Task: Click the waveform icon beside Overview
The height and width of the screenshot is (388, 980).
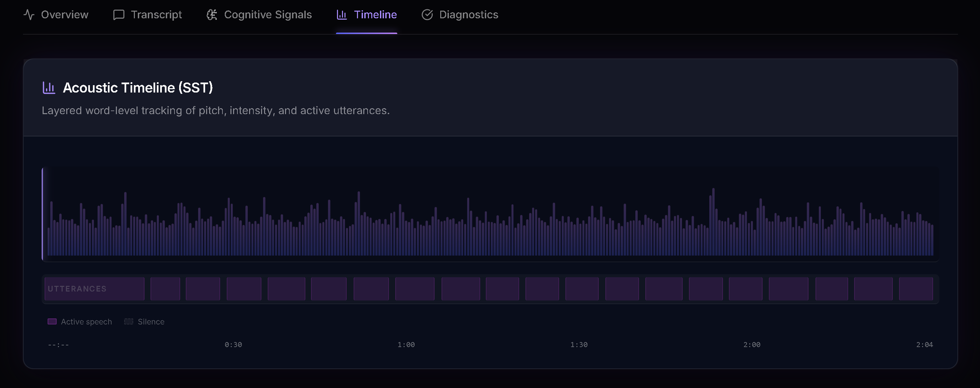Action: 29,14
